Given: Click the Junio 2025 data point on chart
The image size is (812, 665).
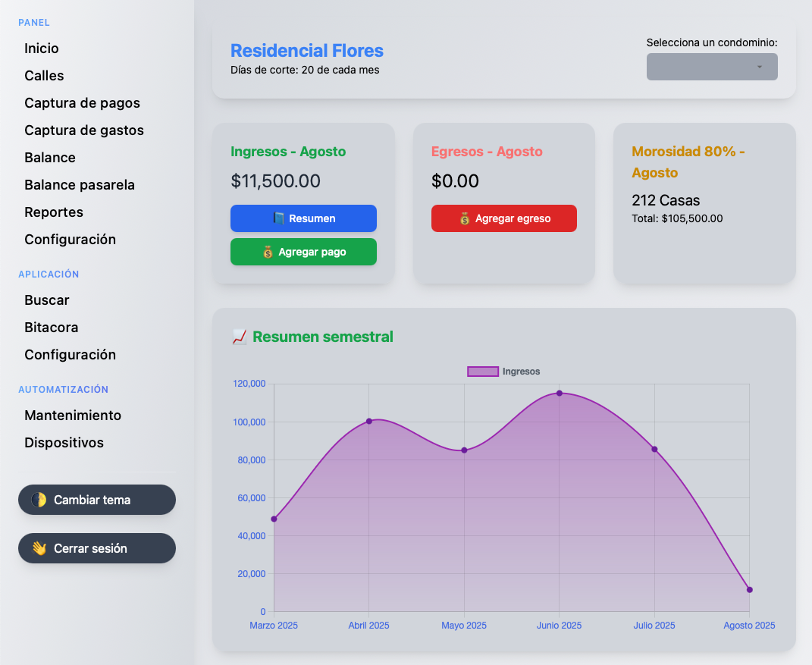Looking at the screenshot, I should (560, 393).
